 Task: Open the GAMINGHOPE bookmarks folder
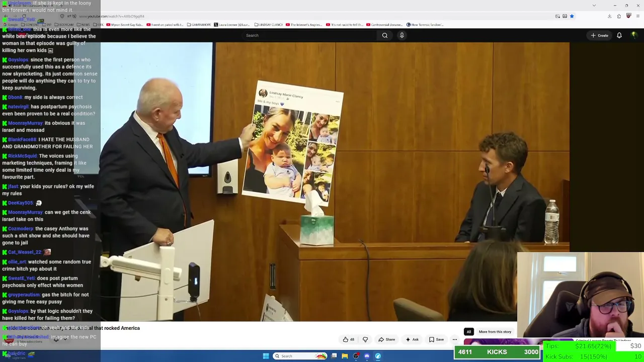[x=199, y=25]
